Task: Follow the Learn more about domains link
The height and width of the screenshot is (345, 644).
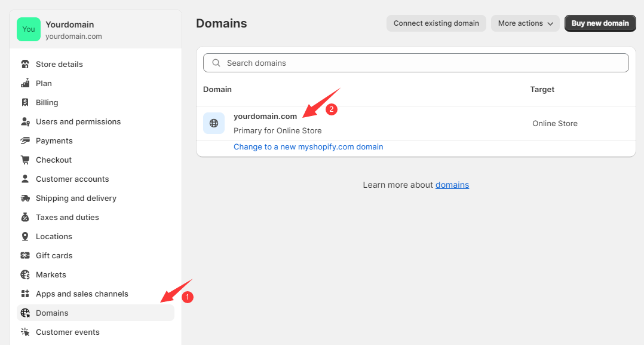Action: [x=452, y=185]
